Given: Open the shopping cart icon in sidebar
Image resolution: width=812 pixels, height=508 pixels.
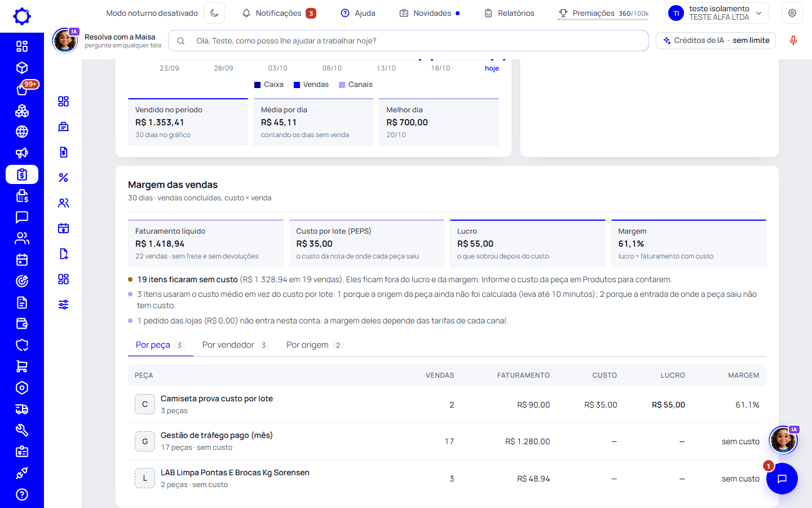Looking at the screenshot, I should [22, 366].
